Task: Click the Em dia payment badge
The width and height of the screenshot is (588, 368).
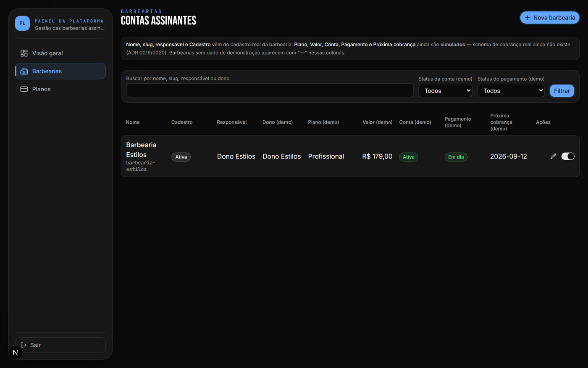Action: [x=456, y=157]
